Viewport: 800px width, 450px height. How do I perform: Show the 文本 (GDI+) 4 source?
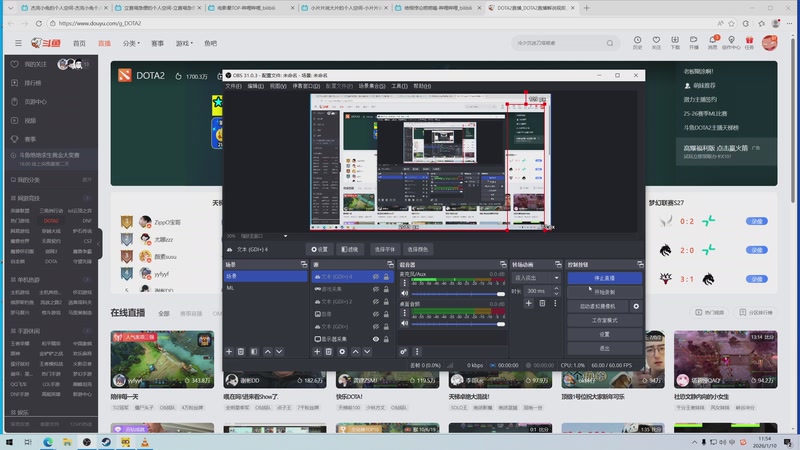(x=376, y=277)
